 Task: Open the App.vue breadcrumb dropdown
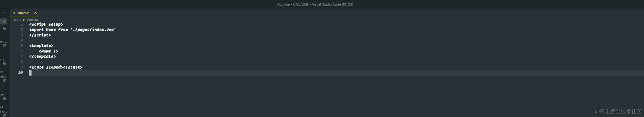(33, 20)
